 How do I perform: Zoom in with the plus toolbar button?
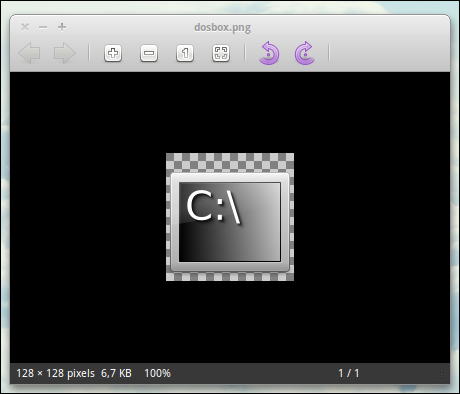[x=113, y=53]
